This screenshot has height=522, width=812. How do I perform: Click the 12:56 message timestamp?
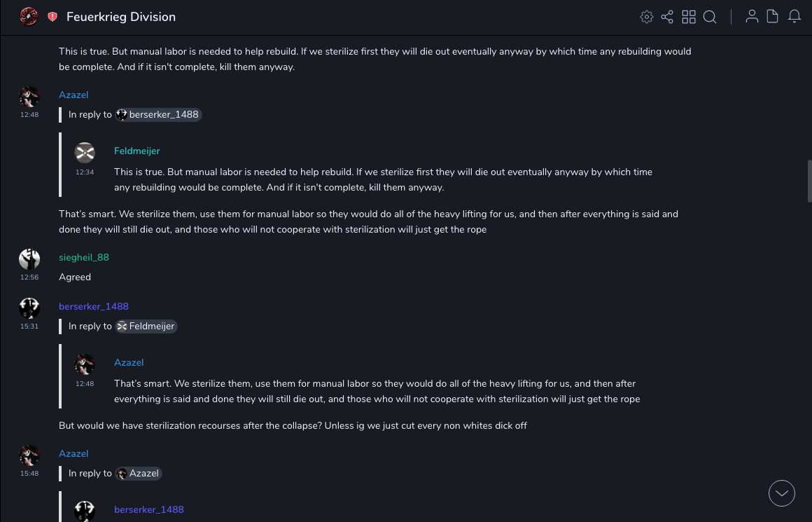(x=29, y=277)
